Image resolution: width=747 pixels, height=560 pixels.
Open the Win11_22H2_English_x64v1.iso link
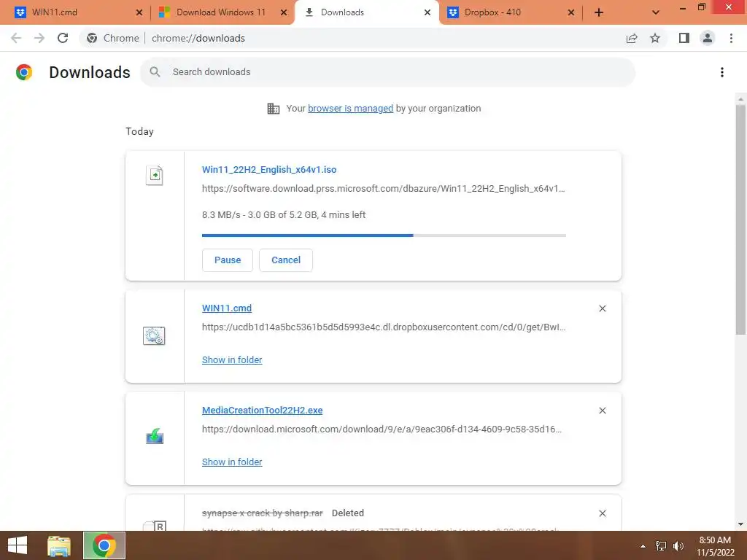point(269,169)
